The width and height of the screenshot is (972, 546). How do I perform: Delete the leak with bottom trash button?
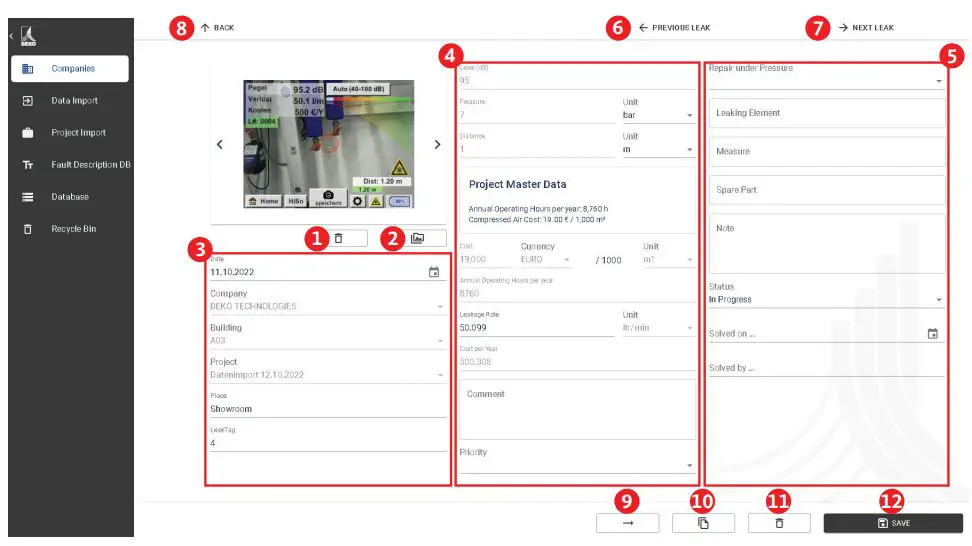(779, 523)
